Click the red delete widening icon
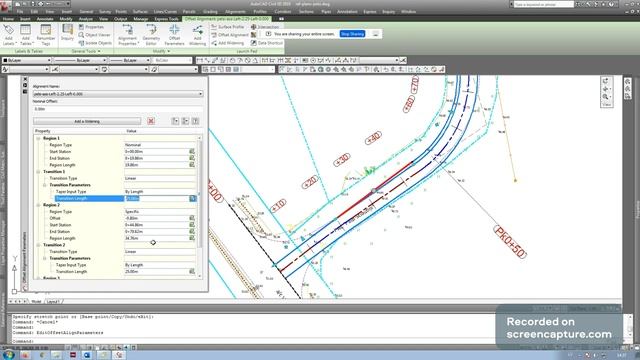Screen dimensions: 640x360 point(151,121)
